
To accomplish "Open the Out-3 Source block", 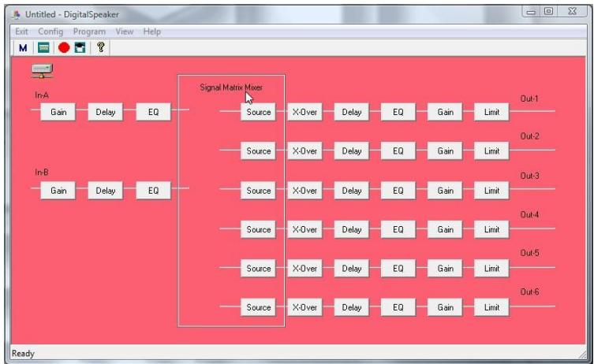I will click(259, 191).
